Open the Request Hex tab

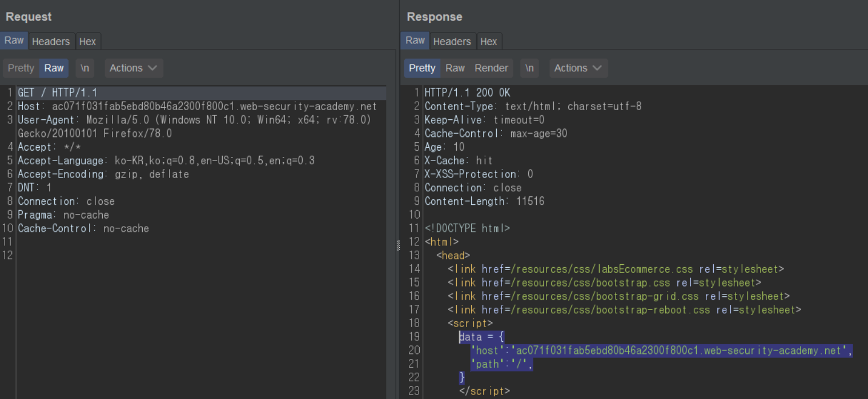click(87, 41)
